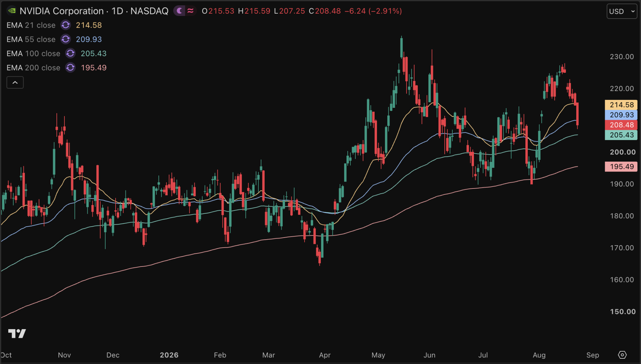Click the EMA 200 value 195.49 in legend
Screen dimensions: 641x364
pos(94,68)
